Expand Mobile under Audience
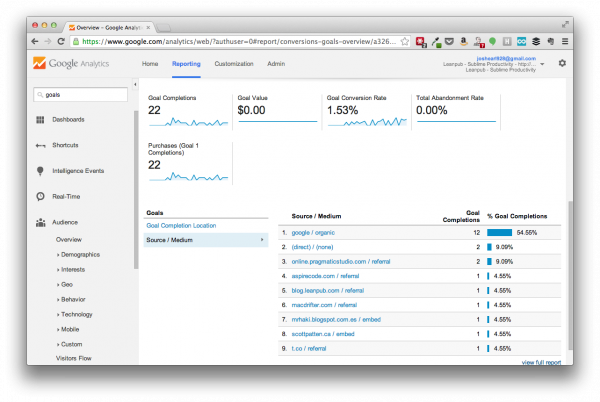600x402 pixels. [68, 329]
